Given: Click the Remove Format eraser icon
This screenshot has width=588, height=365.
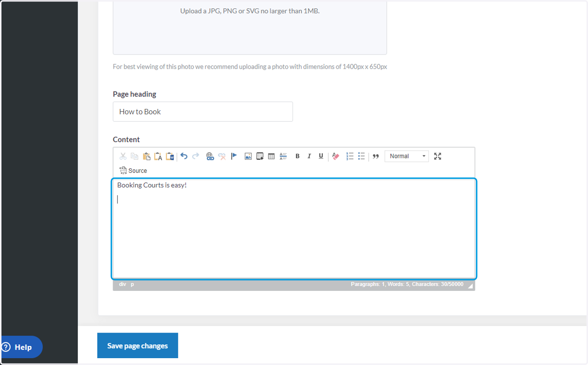Looking at the screenshot, I should (336, 156).
